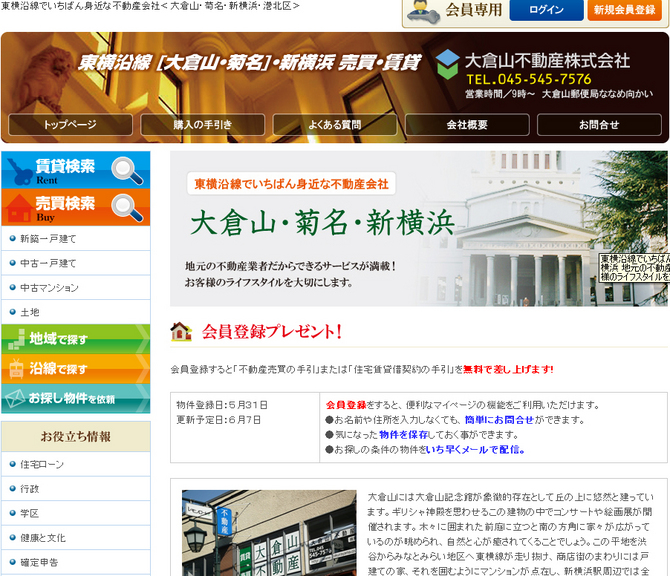The height and width of the screenshot is (576, 670).
Task: Open the お問合せ menu item
Action: (599, 125)
